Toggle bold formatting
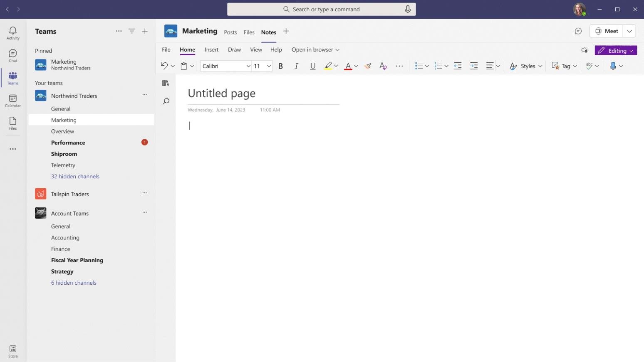Viewport: 644px width, 362px height. 280,66
